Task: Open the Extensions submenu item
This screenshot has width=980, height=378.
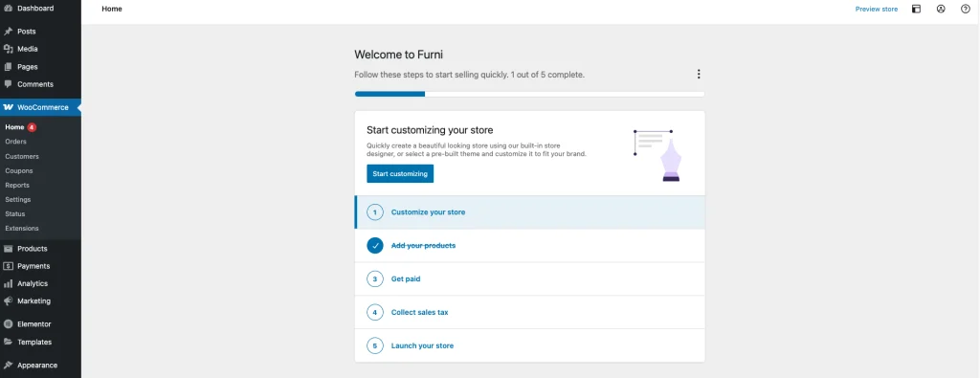Action: [22, 228]
